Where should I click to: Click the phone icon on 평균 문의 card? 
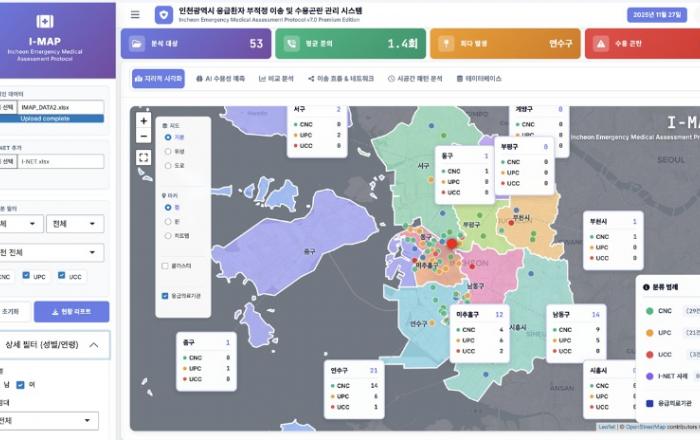291,44
